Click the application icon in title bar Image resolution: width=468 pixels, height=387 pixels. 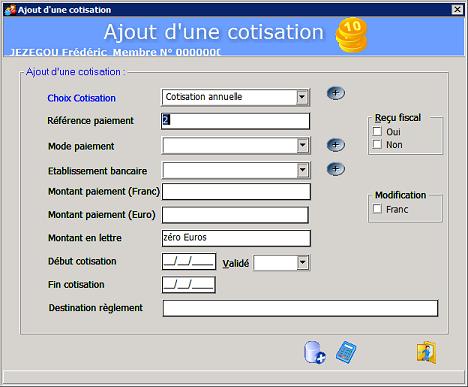click(10, 10)
